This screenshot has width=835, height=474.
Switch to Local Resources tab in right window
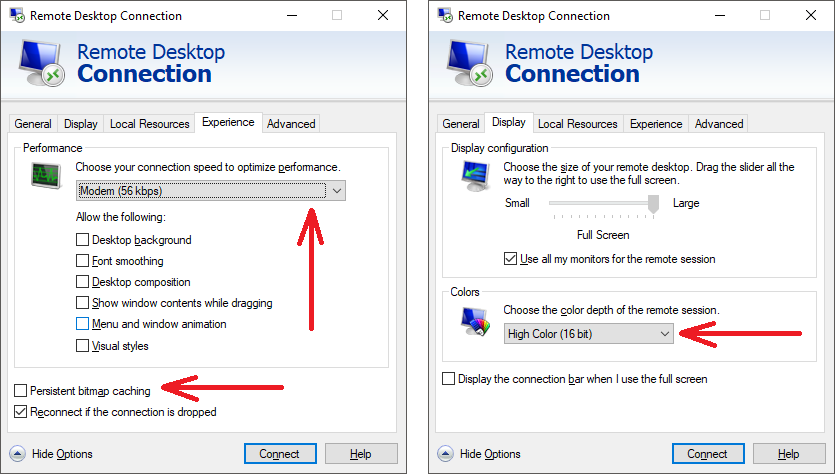point(578,124)
